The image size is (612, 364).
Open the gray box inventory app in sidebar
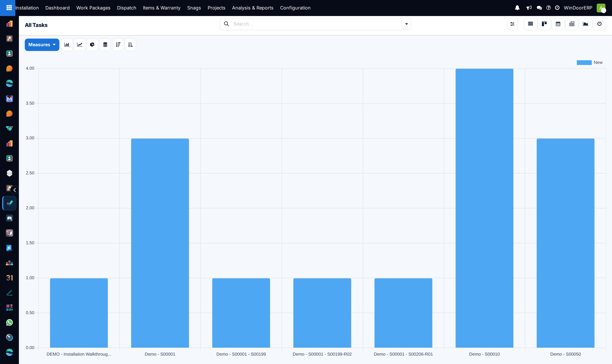coord(9,233)
